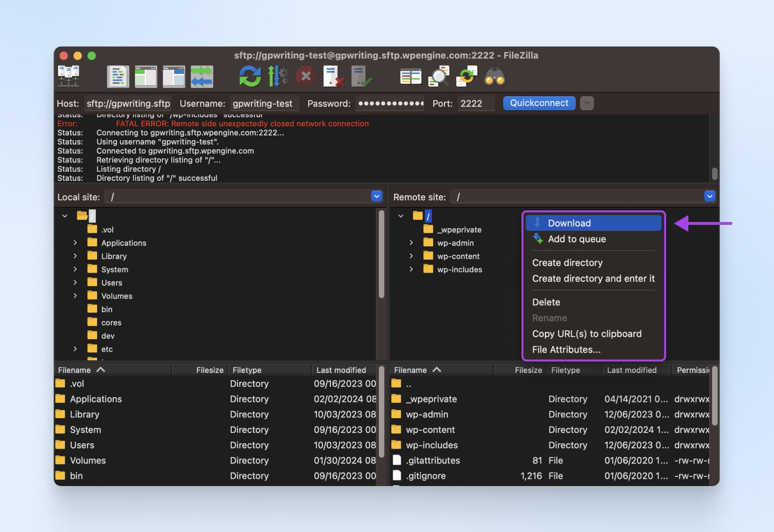
Task: Reconnect to the last used server
Action: tap(362, 76)
